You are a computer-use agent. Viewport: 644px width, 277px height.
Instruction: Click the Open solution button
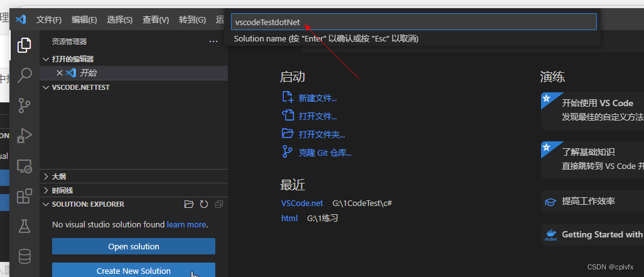(134, 246)
